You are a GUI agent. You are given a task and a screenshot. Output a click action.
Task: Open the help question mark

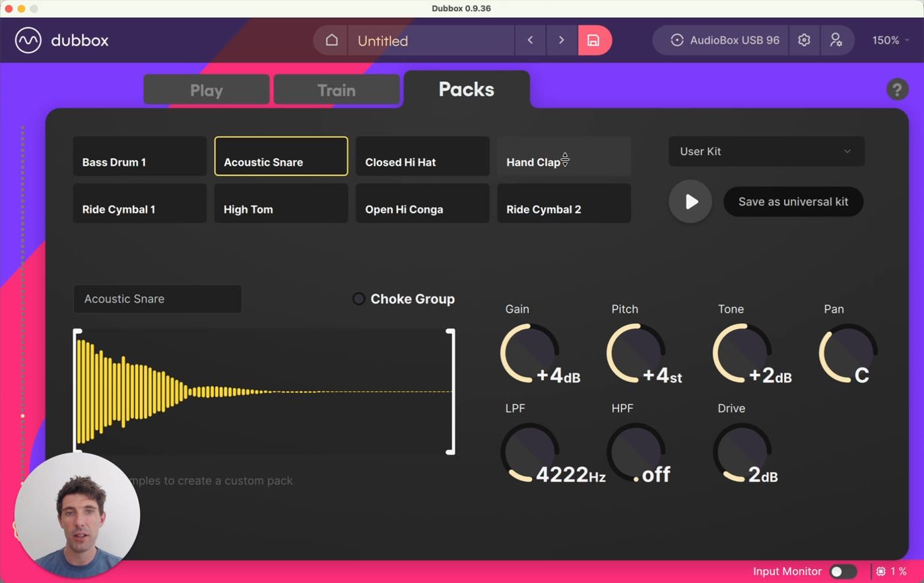(x=896, y=89)
